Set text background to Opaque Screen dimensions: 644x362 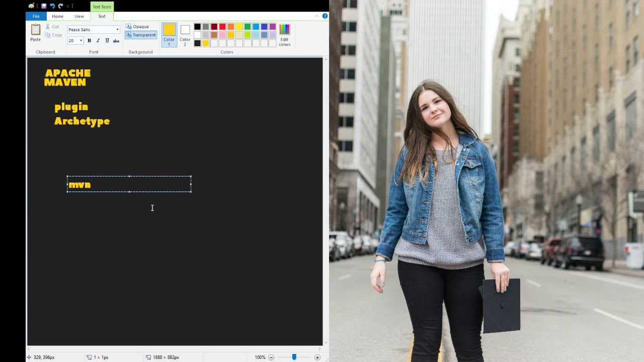click(137, 27)
